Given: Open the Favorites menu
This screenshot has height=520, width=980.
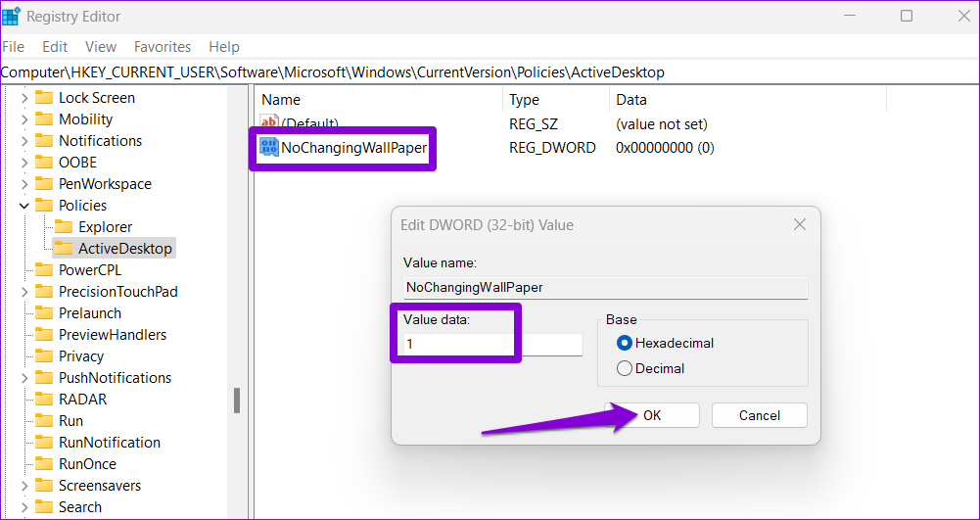Looking at the screenshot, I should (163, 46).
